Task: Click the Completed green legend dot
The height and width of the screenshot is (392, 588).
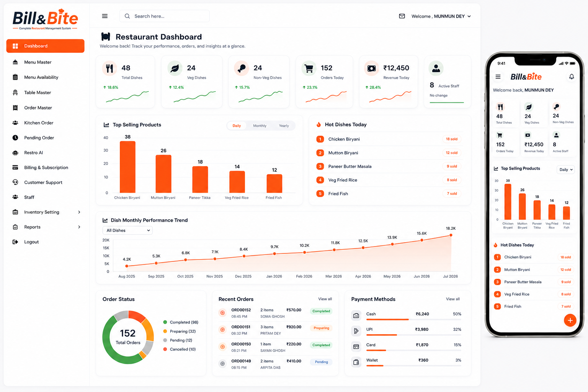Action: 165,322
